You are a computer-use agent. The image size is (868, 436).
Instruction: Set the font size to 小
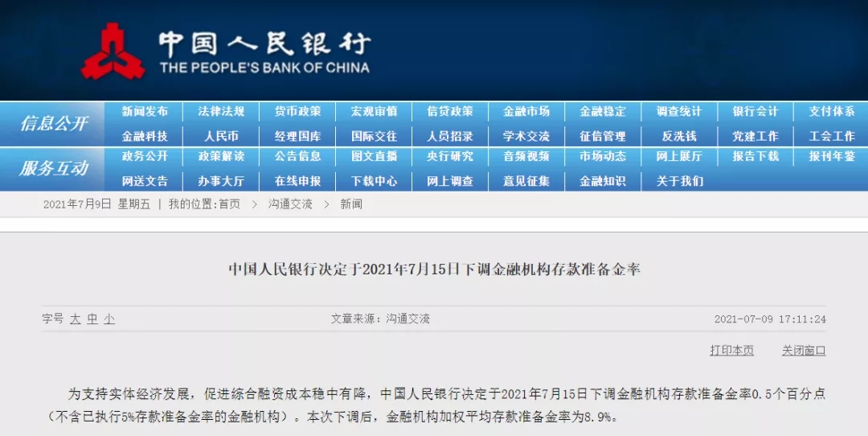pos(108,319)
